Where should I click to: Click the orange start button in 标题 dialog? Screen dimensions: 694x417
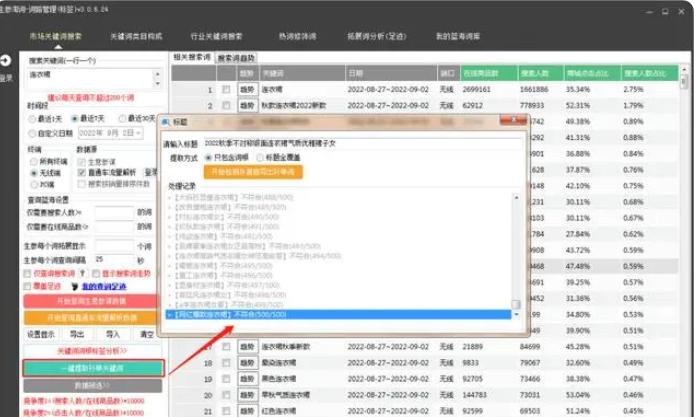pos(253,172)
